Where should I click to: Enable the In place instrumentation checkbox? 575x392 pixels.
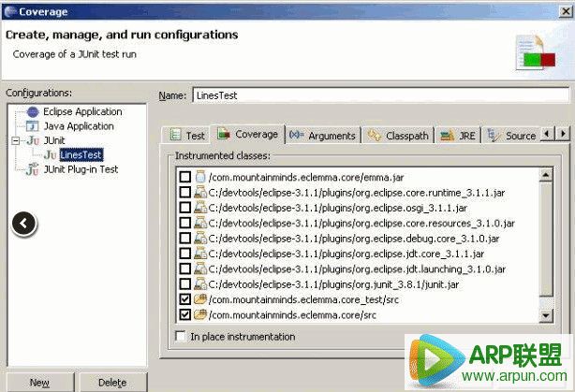[x=181, y=336]
